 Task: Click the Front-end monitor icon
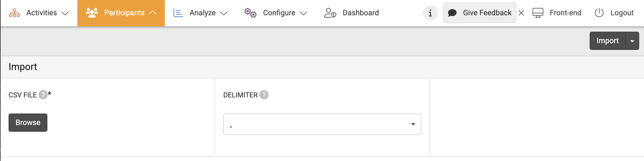coord(538,13)
